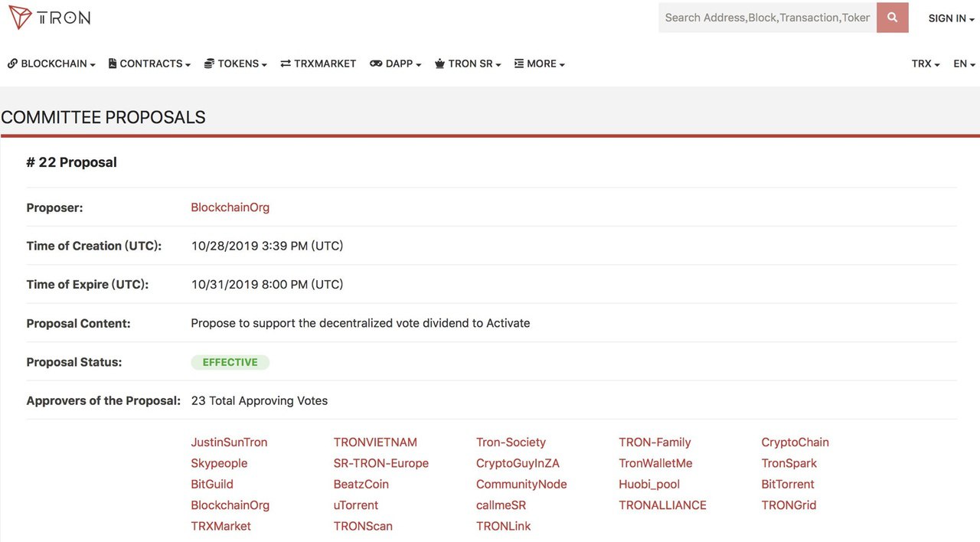
Task: Click the list icon beside MORE
Action: (519, 64)
